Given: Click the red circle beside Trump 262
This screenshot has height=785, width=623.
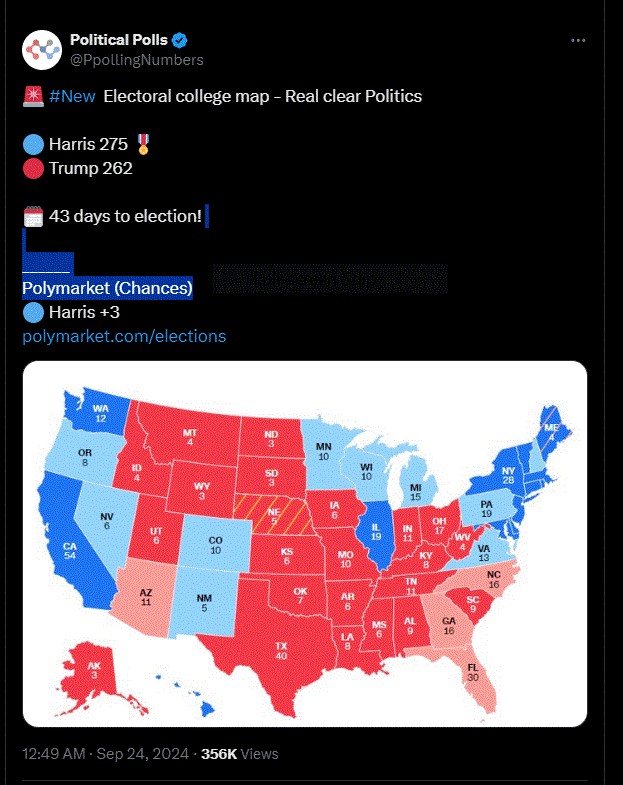Looking at the screenshot, I should (33, 168).
